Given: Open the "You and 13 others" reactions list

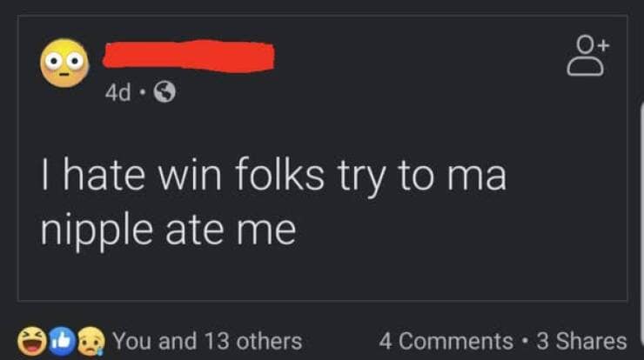Looking at the screenshot, I should (207, 341).
